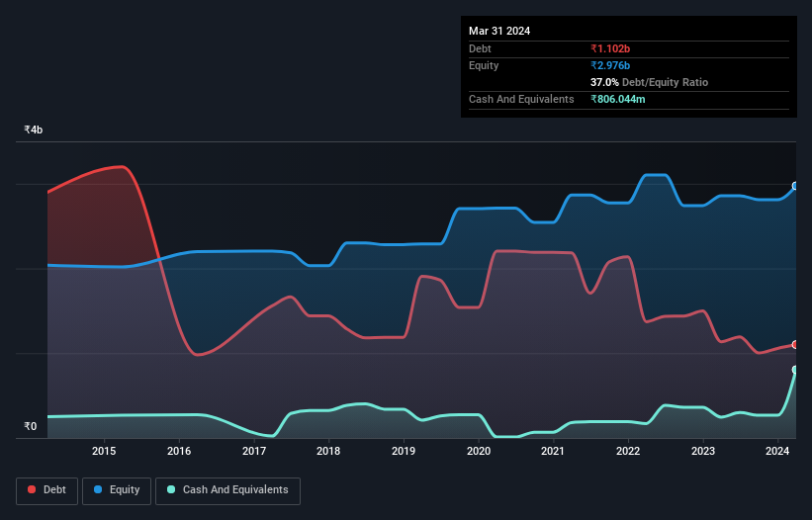Click the blue Equity legend dot
The image size is (812, 520).
98,489
